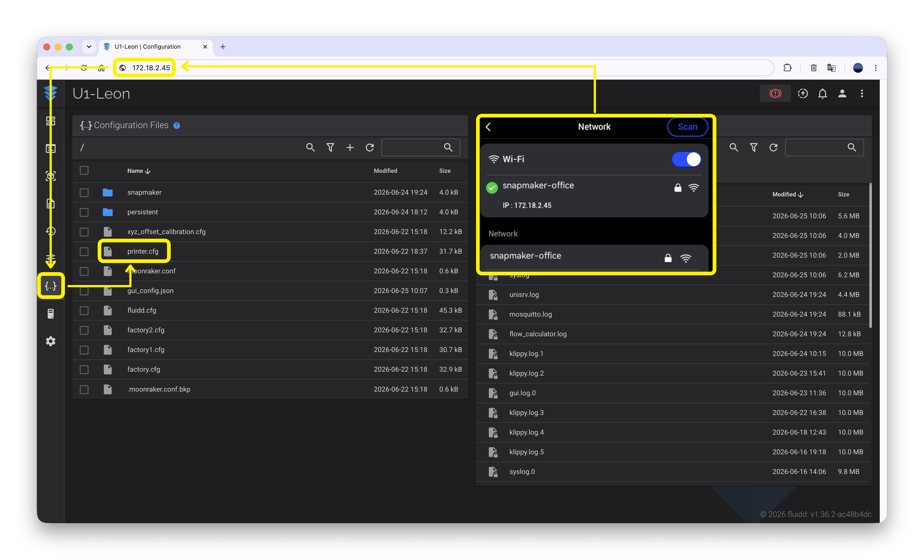
Task: Click the trash icon in browser toolbar
Action: (x=814, y=68)
